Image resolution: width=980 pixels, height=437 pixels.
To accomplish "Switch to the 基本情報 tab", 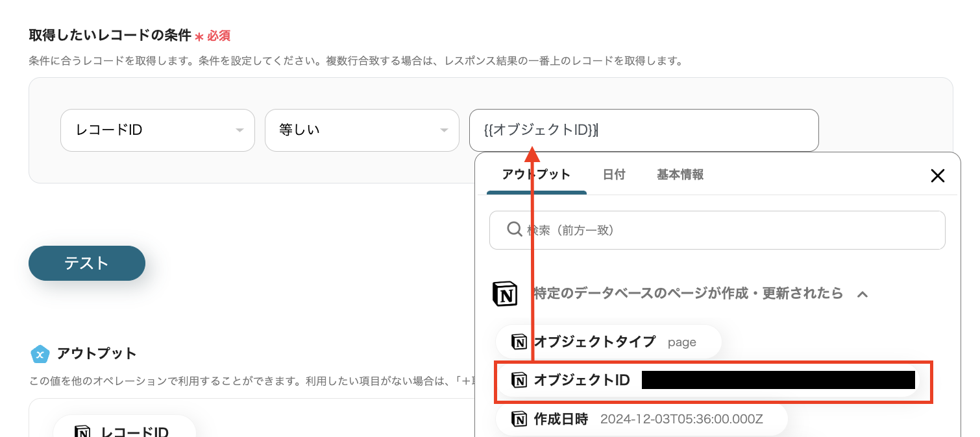I will point(680,174).
